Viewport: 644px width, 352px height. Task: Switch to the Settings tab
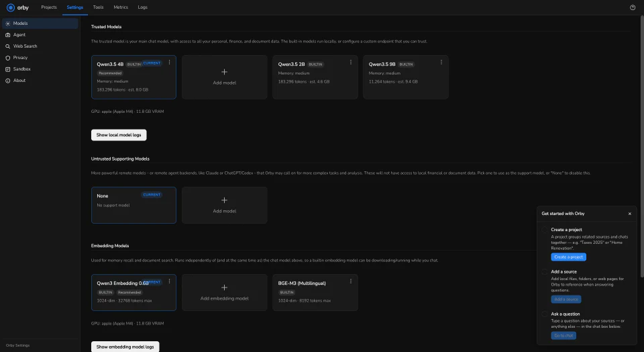pyautogui.click(x=74, y=7)
